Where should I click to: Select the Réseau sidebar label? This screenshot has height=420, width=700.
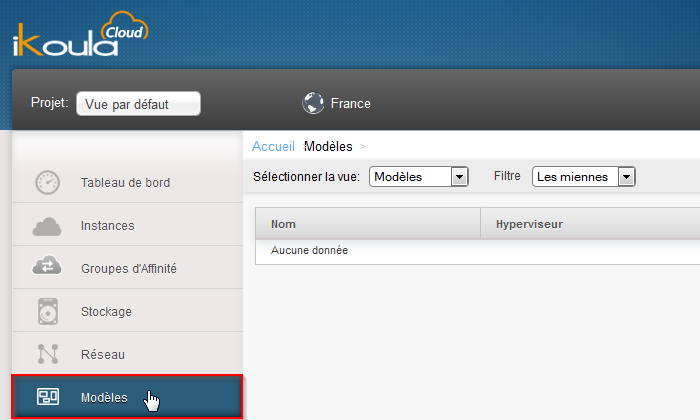(103, 354)
